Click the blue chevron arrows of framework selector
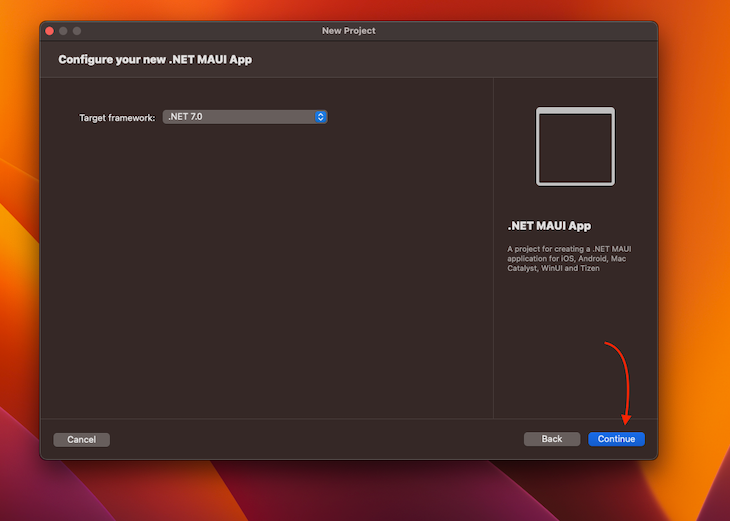The height and width of the screenshot is (521, 730). coord(321,117)
